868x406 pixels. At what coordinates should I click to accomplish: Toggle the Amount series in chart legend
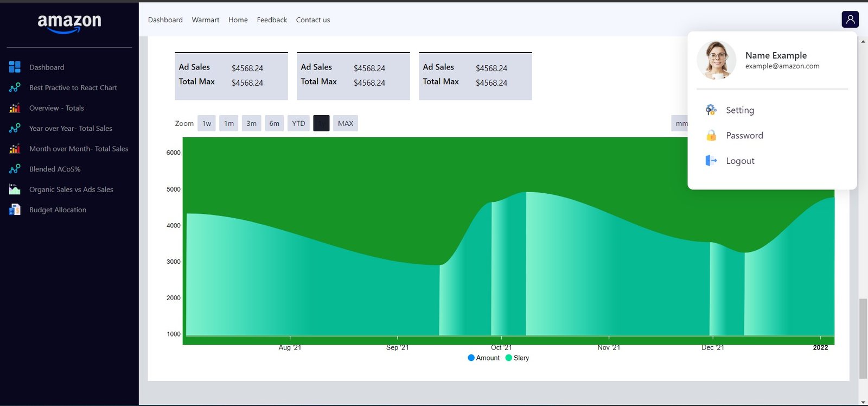(x=483, y=358)
